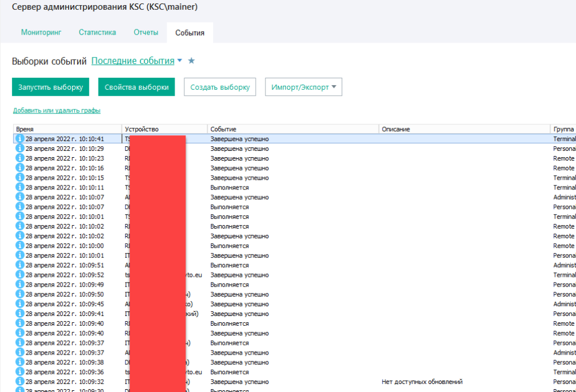Image resolution: width=576 pixels, height=392 pixels.
Task: Click info icon of the 10:10:11 event row
Action: 20,187
